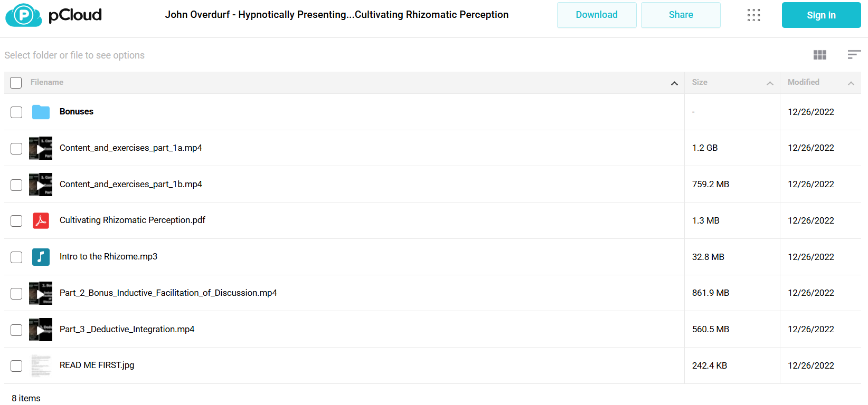Screen dimensions: 868x405
Task: Open the sort options icon
Action: (x=854, y=55)
